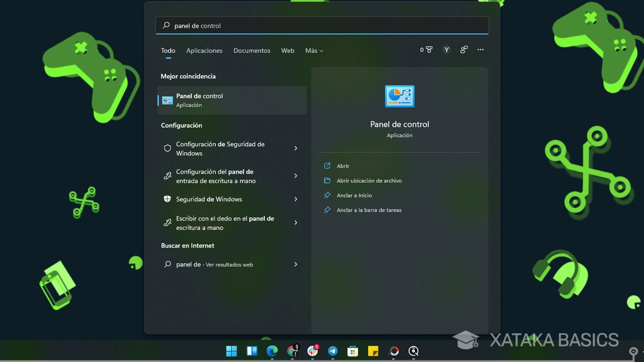Expand the Seguridad de Windows result arrow
Image resolution: width=644 pixels, height=362 pixels.
tap(296, 199)
